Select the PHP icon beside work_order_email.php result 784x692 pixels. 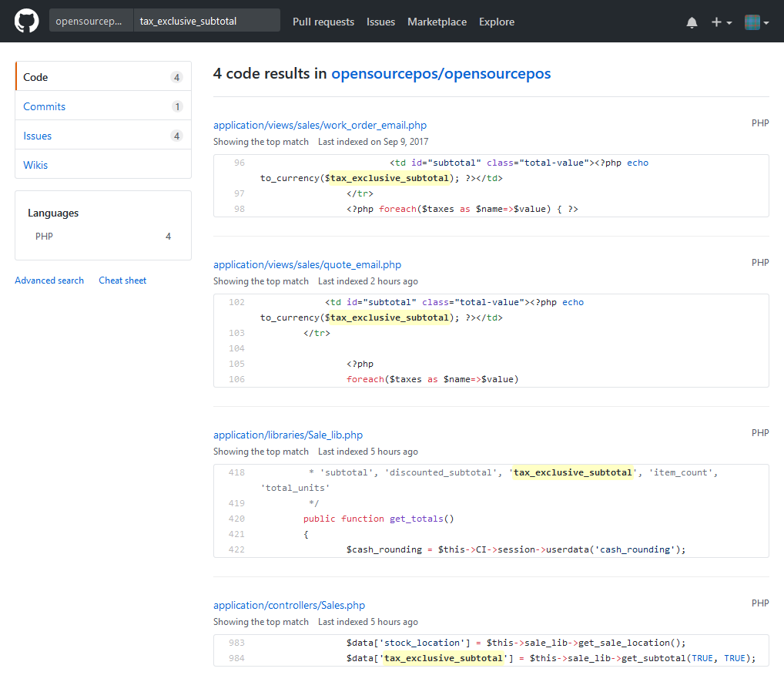click(759, 123)
